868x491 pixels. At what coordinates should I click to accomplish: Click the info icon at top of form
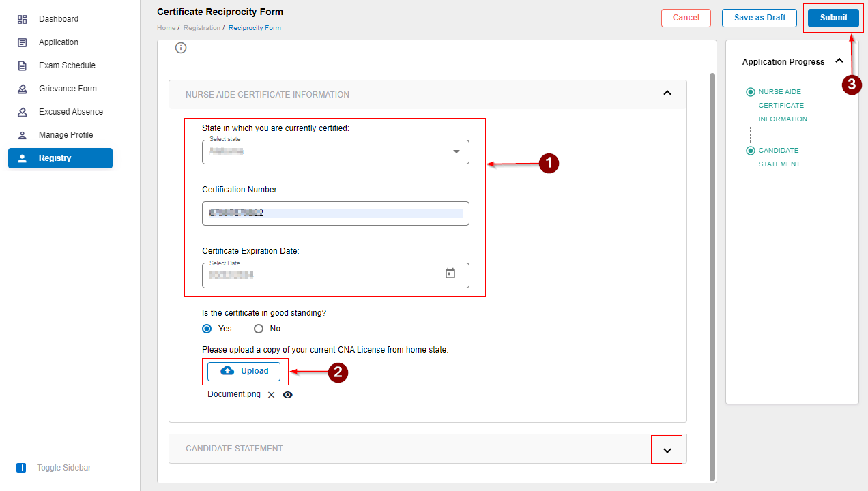coord(181,48)
